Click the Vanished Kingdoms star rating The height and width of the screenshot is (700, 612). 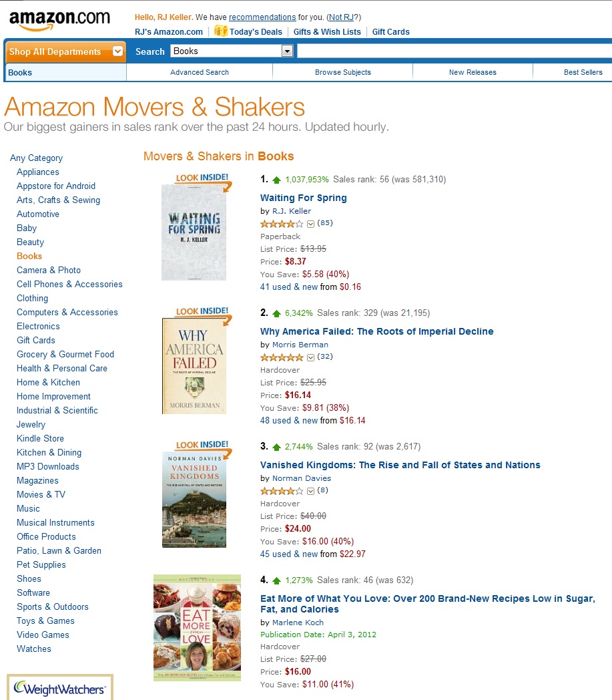coord(282,490)
